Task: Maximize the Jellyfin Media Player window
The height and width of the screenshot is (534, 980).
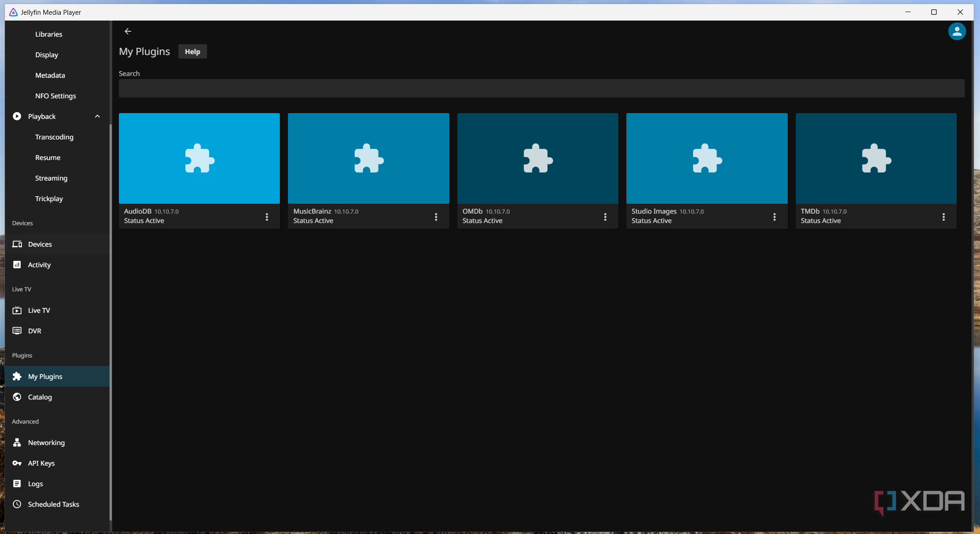Action: pos(934,12)
